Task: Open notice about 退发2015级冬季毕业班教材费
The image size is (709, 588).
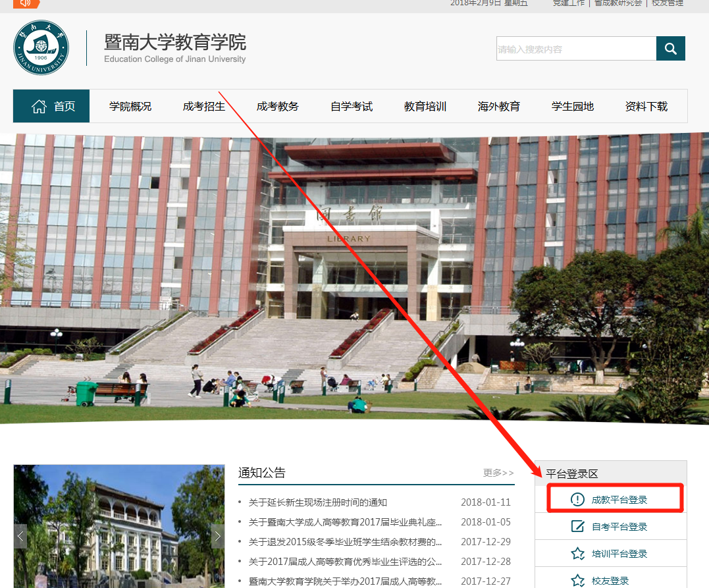Action: [345, 542]
